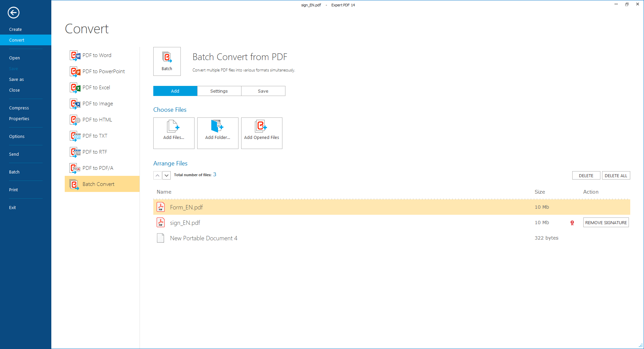Choose Exit in the sidebar

[x=12, y=208]
